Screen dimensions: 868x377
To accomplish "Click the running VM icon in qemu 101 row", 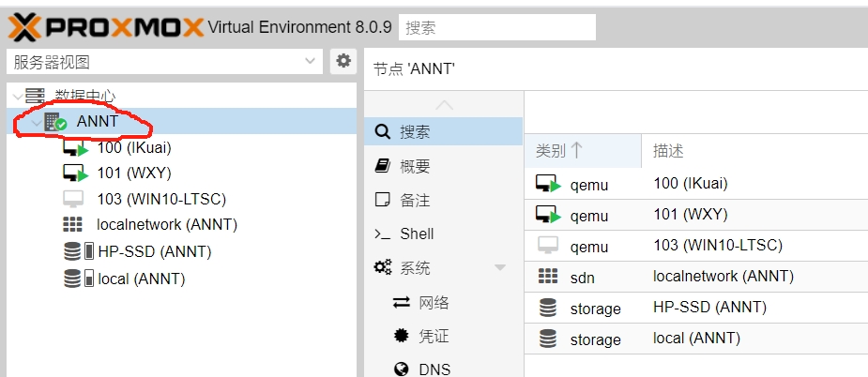I will 549,215.
